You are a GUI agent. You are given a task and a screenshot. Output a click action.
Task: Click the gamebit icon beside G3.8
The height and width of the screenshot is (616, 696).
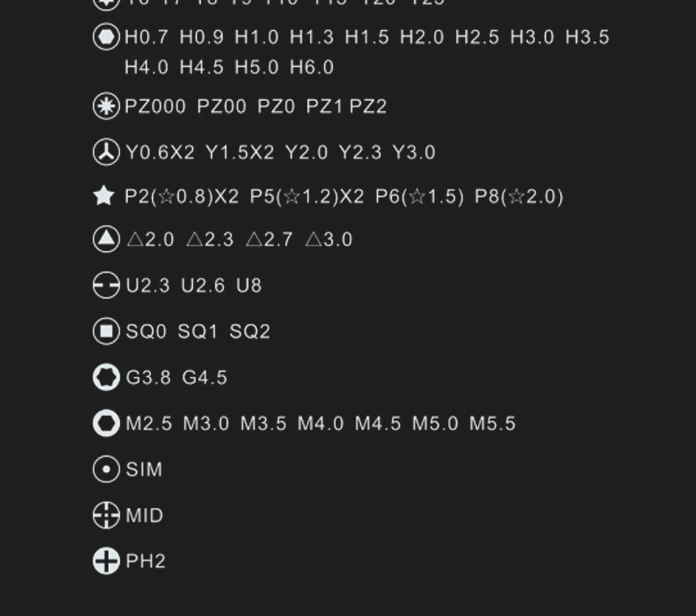point(106,377)
